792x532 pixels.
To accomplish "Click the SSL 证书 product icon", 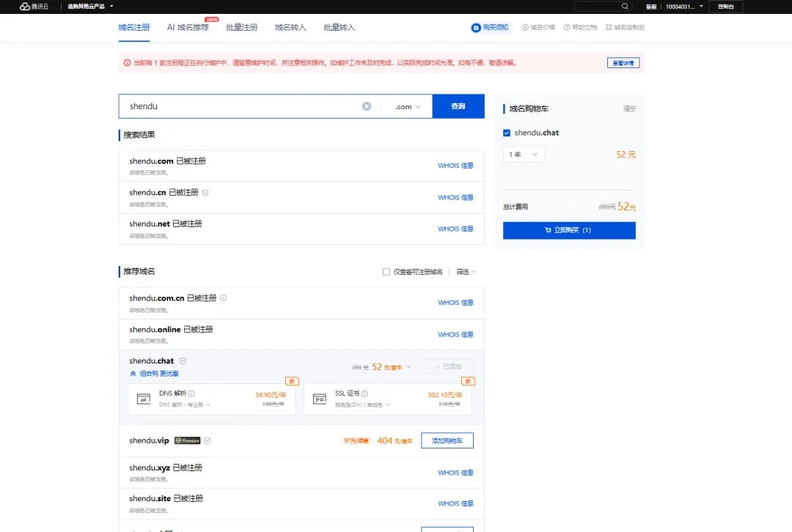I will pos(320,398).
